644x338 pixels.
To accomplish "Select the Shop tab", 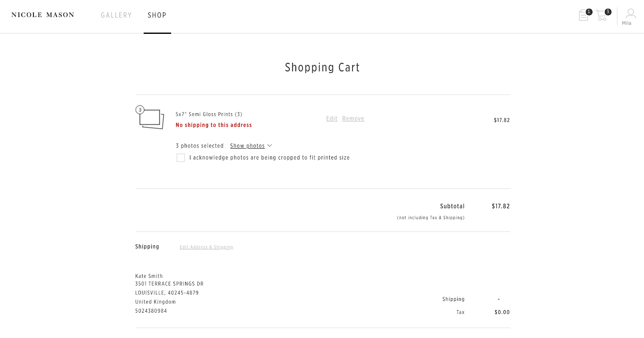I will (x=157, y=15).
